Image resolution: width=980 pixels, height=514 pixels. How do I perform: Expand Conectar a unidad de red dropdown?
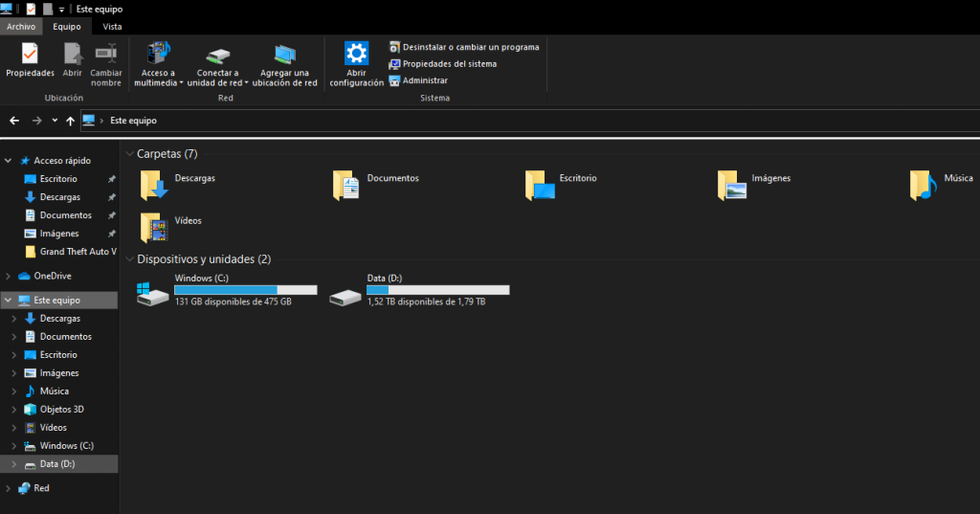coord(246,83)
